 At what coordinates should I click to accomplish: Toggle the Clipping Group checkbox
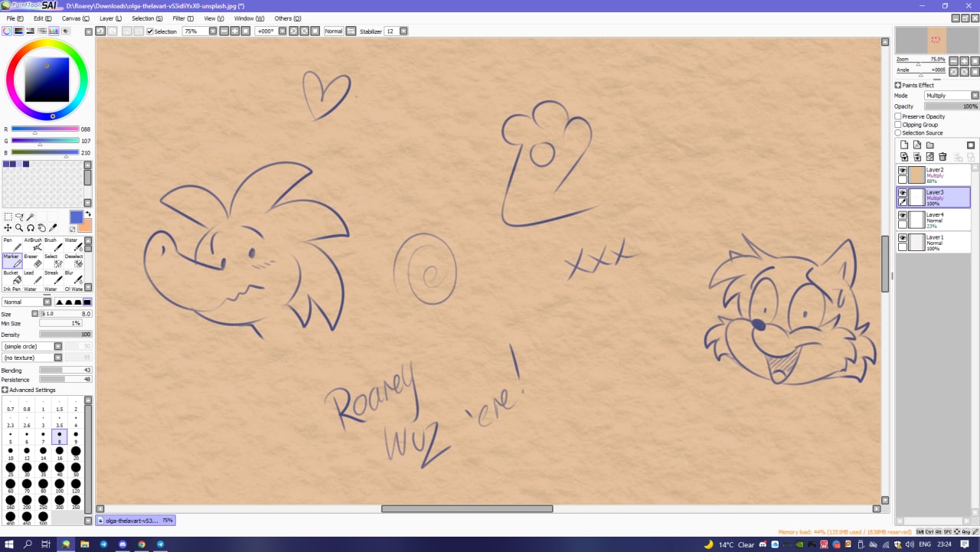pyautogui.click(x=898, y=125)
